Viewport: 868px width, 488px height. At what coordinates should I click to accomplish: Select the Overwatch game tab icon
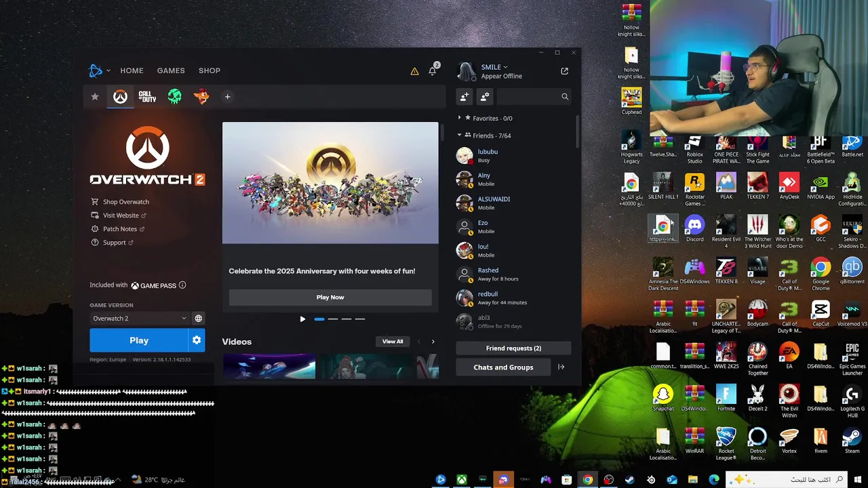[120, 97]
